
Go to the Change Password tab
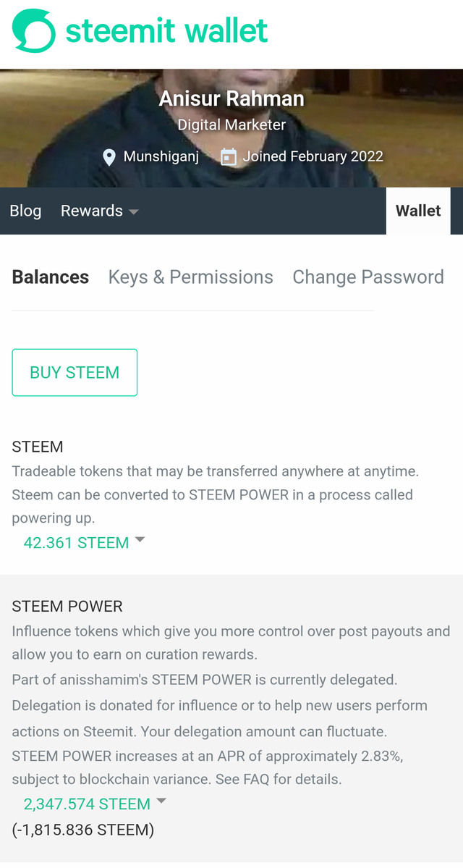[368, 277]
